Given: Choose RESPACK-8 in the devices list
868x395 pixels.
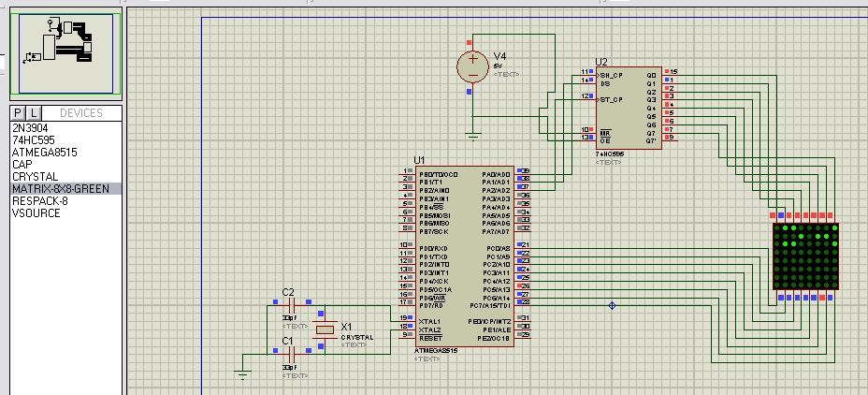Looking at the screenshot, I should tap(38, 200).
